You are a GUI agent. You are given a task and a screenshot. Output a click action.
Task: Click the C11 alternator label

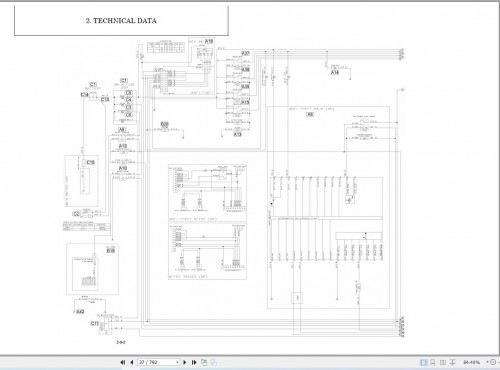point(95,323)
